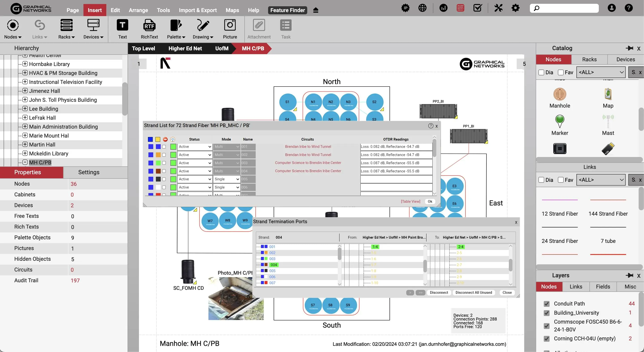Viewport: 644px width, 352px height.
Task: Toggle Commscope FOSC450 layer checkbox
Action: click(546, 326)
